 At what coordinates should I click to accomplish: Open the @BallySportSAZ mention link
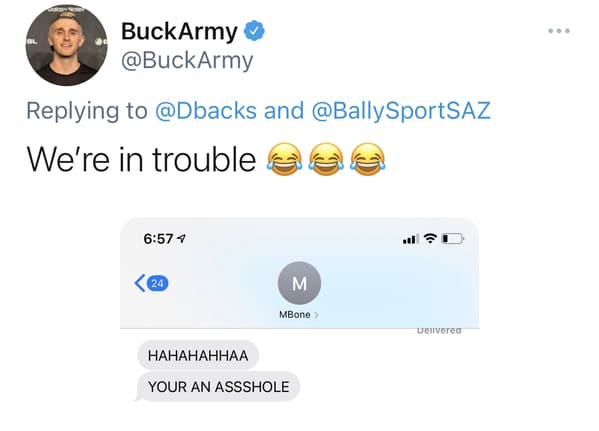pos(401,110)
